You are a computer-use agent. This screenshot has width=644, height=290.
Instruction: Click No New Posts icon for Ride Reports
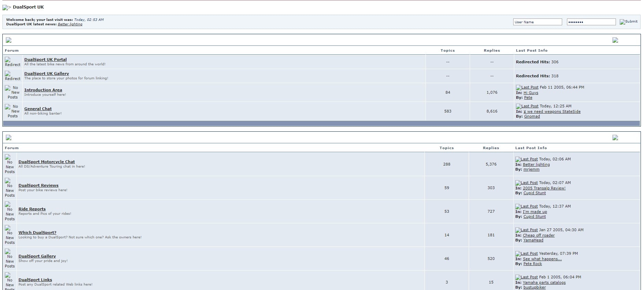(10, 211)
